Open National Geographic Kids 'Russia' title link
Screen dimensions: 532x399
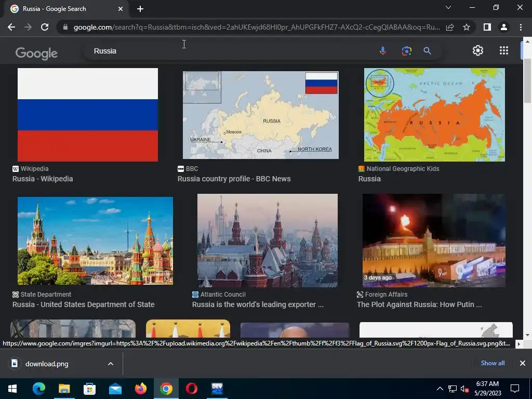pos(369,179)
